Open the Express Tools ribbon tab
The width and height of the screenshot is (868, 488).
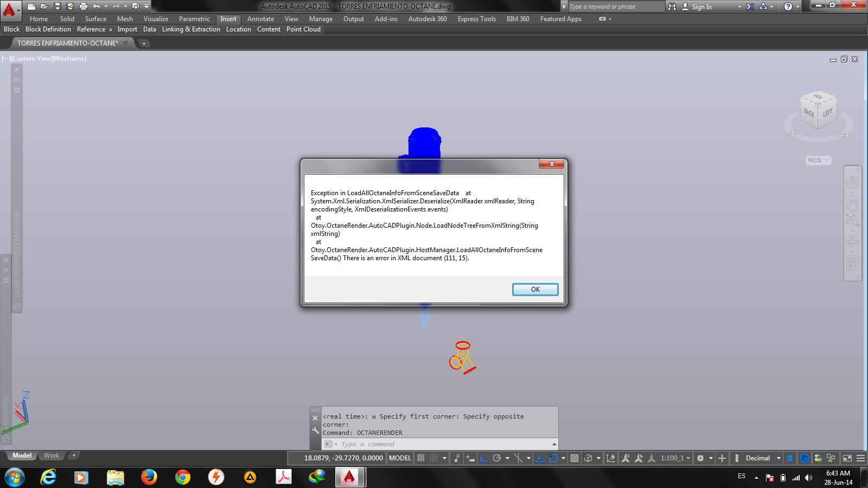coord(476,19)
